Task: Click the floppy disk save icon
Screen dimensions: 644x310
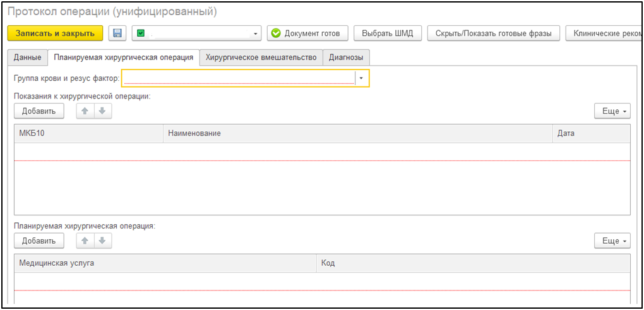Action: (x=117, y=33)
